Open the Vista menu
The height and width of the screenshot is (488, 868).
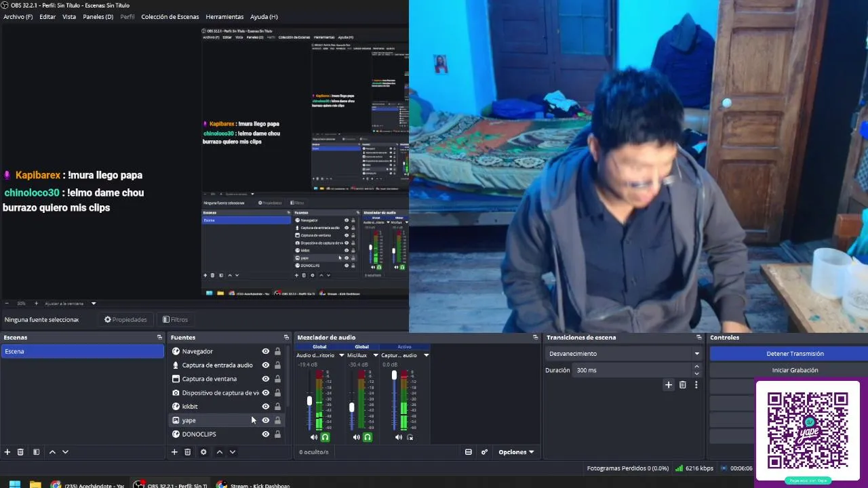click(69, 17)
